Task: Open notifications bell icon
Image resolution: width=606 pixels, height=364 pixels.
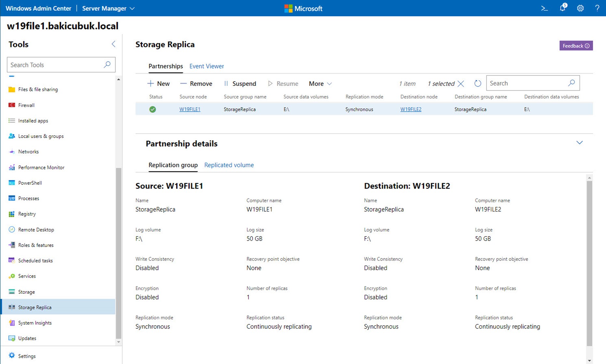Action: tap(563, 8)
